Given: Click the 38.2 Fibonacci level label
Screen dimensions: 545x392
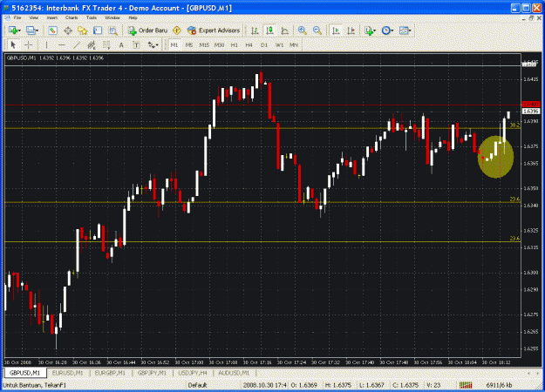Looking at the screenshot, I should tap(514, 125).
